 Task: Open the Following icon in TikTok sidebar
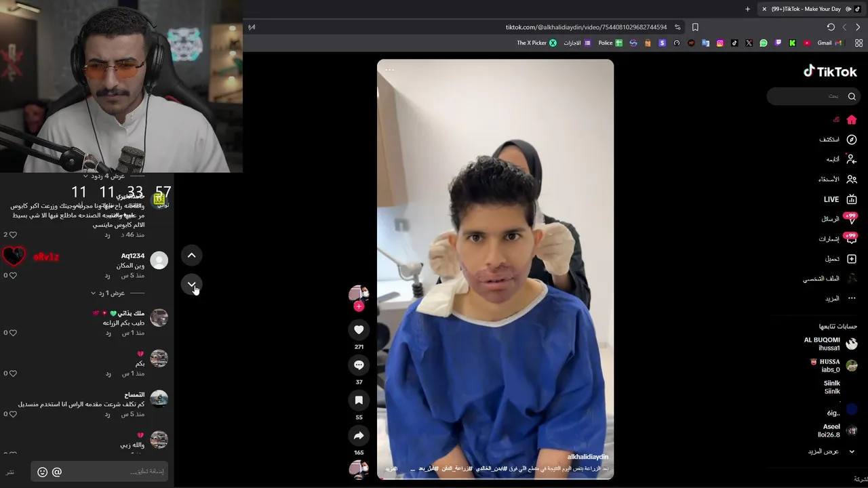tap(852, 159)
